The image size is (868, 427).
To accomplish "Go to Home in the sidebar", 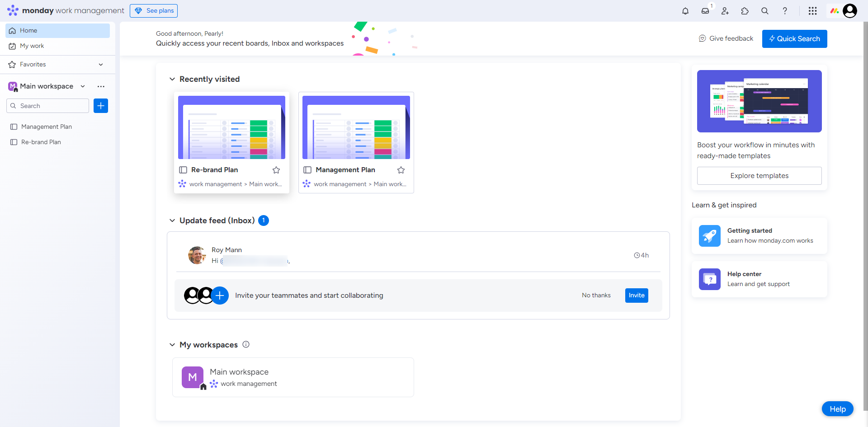I will (57, 31).
